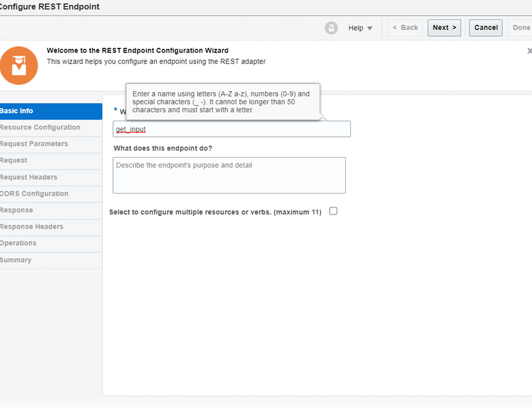Open the Request Parameters step
The image size is (532, 407).
[51, 145]
